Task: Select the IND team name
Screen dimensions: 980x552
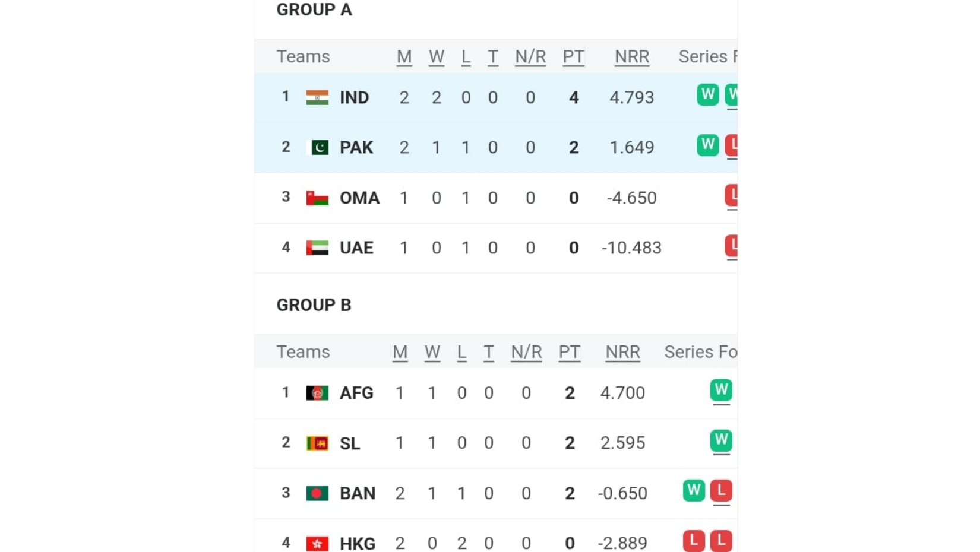Action: coord(354,97)
